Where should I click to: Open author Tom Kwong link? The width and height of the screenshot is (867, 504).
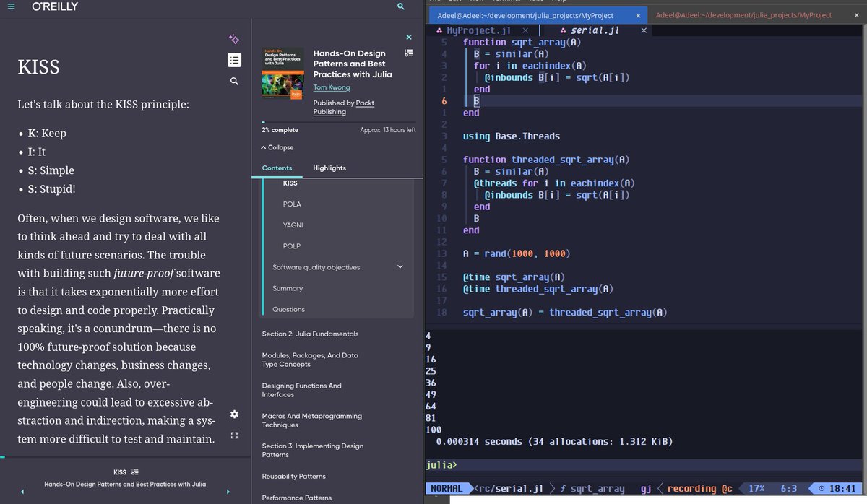tap(332, 87)
